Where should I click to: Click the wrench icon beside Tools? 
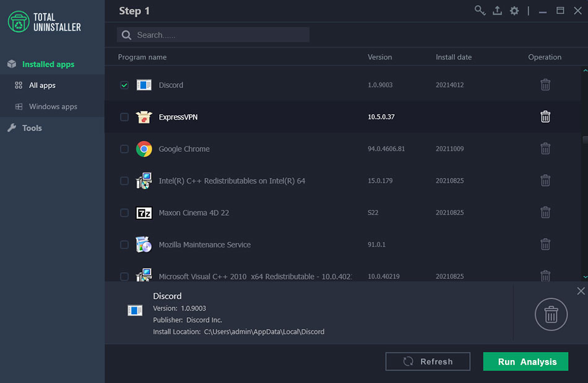pos(12,128)
